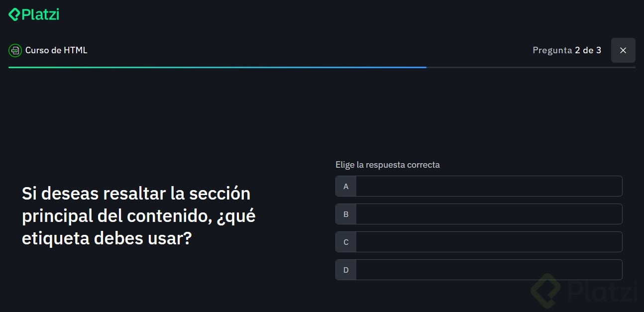Select the letter A answer badge
644x312 pixels.
(346, 186)
